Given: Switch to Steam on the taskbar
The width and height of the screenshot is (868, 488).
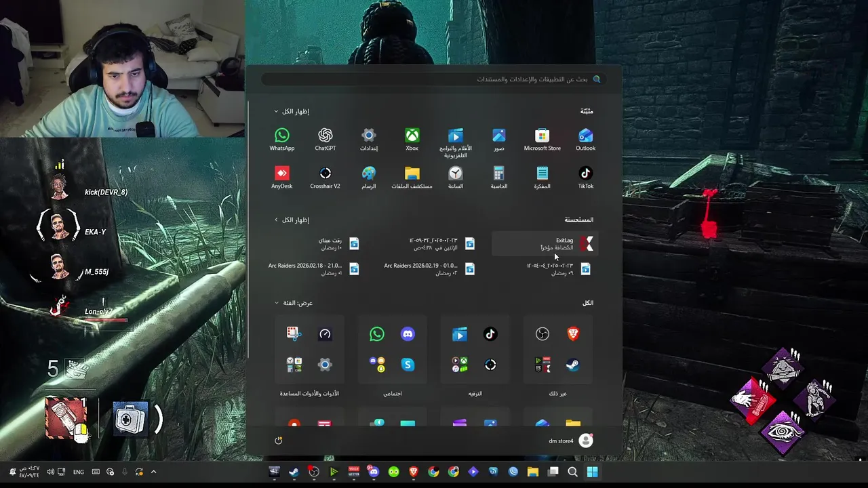Looking at the screenshot, I should (294, 472).
